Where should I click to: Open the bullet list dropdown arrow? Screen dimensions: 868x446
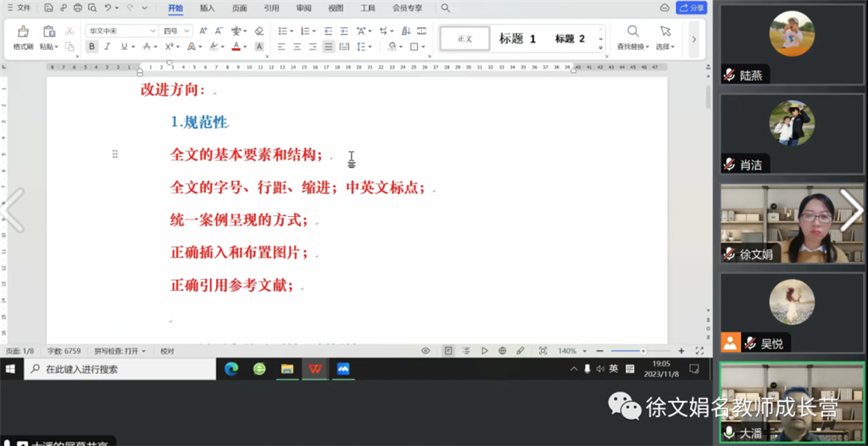coord(292,31)
